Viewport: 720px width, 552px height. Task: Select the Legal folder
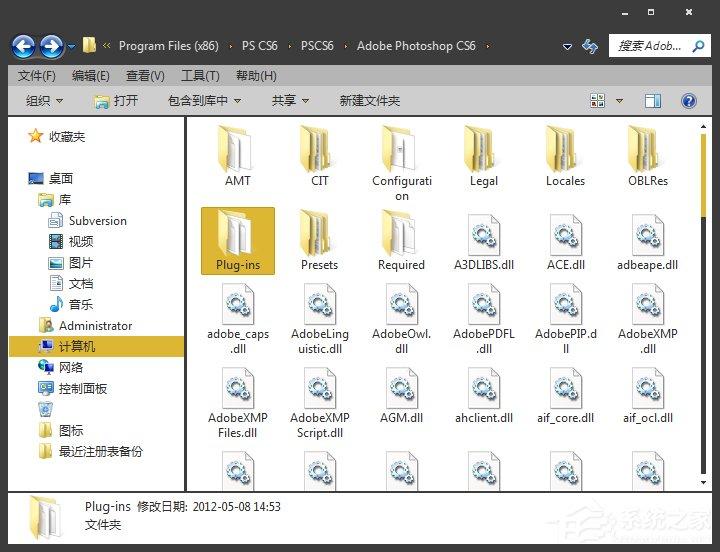(484, 156)
